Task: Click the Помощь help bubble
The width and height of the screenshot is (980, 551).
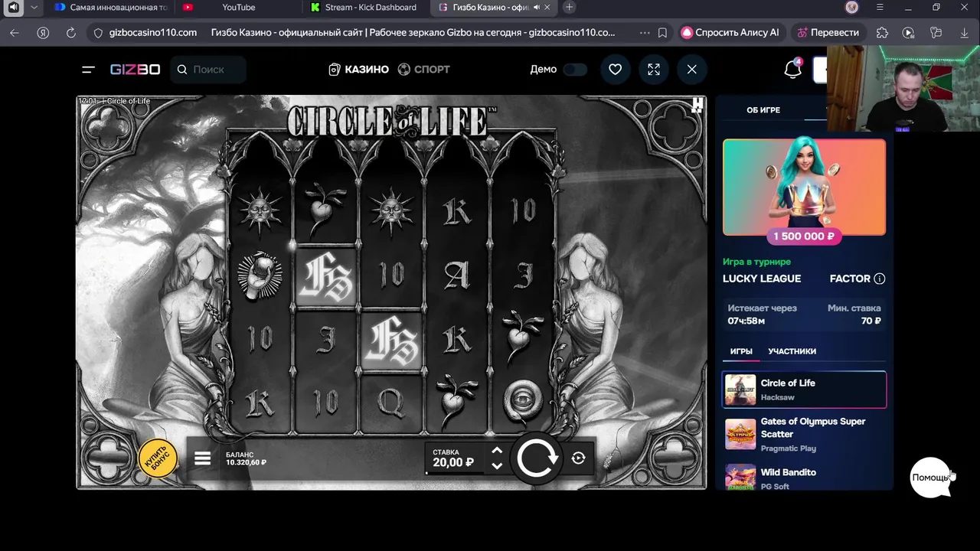Action: 930,478
